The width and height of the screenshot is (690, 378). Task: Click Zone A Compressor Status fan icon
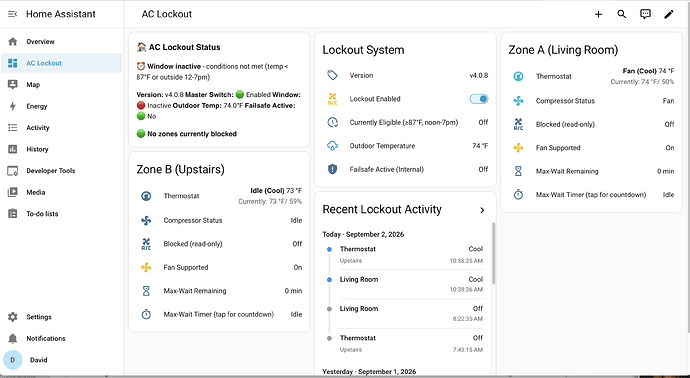point(518,101)
